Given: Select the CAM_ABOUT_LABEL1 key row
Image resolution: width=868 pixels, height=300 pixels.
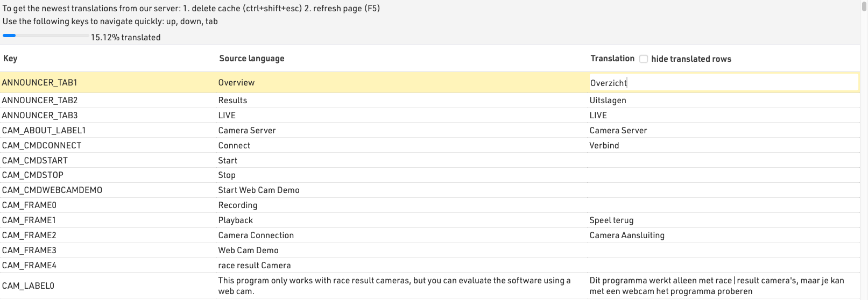Looking at the screenshot, I should point(44,131).
